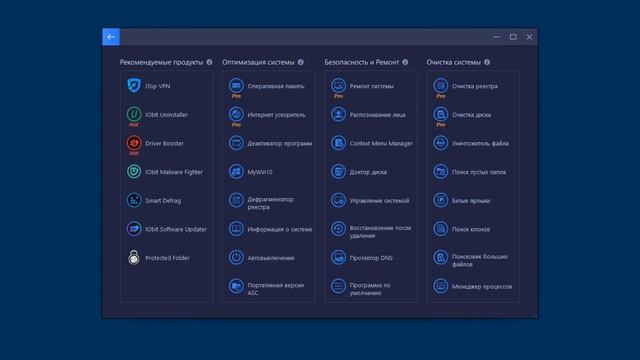Click the Оперативная память label
Viewport: 640px width, 360px height.
(x=276, y=86)
